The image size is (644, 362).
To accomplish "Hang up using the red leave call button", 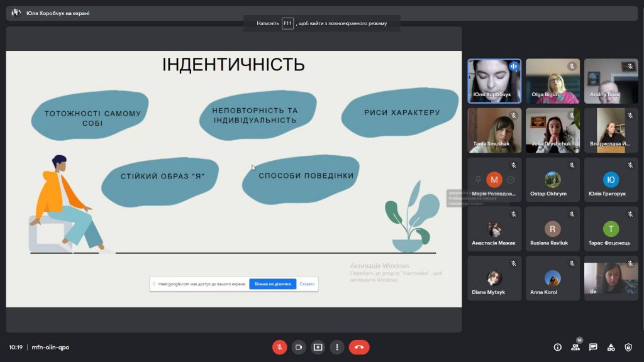I will (359, 347).
